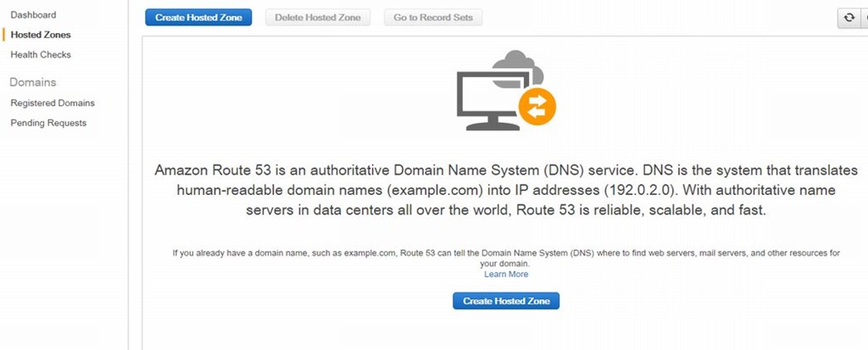Open Dashboard in the sidebar

click(33, 15)
